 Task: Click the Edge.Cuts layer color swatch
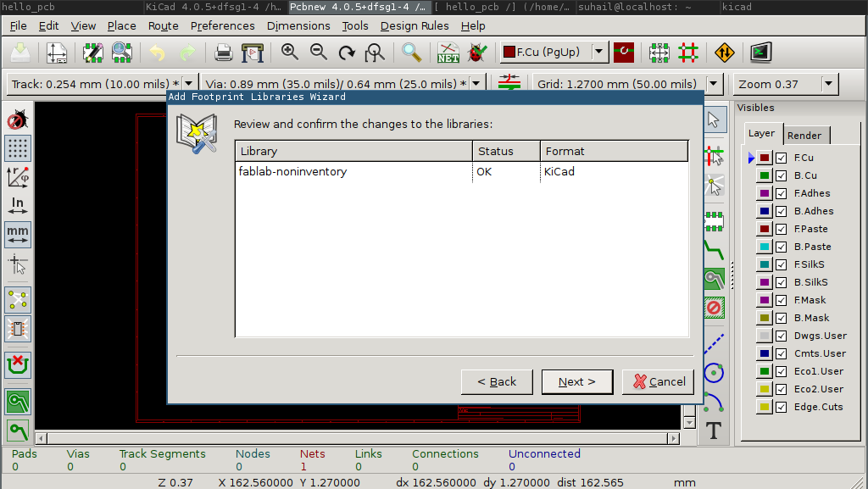click(765, 407)
